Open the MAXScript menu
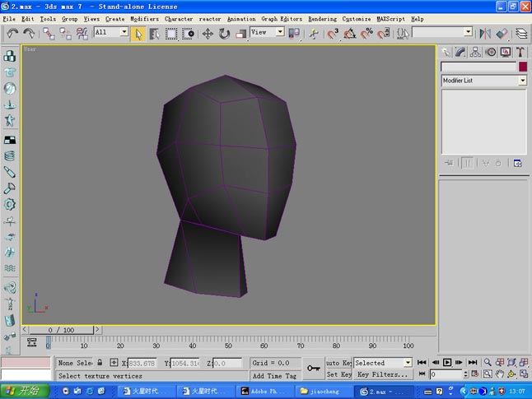The width and height of the screenshot is (532, 399). click(x=390, y=19)
